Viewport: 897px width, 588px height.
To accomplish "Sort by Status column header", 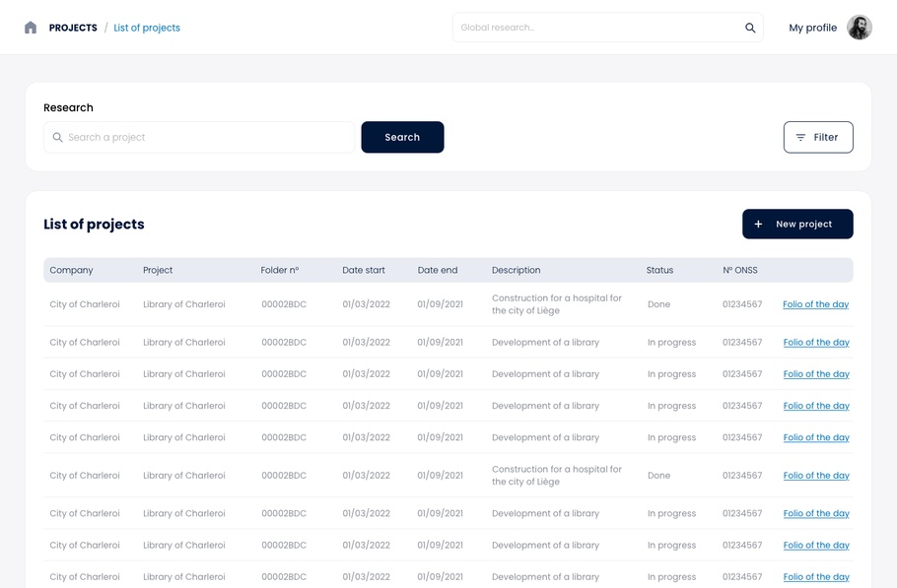I will [x=659, y=270].
